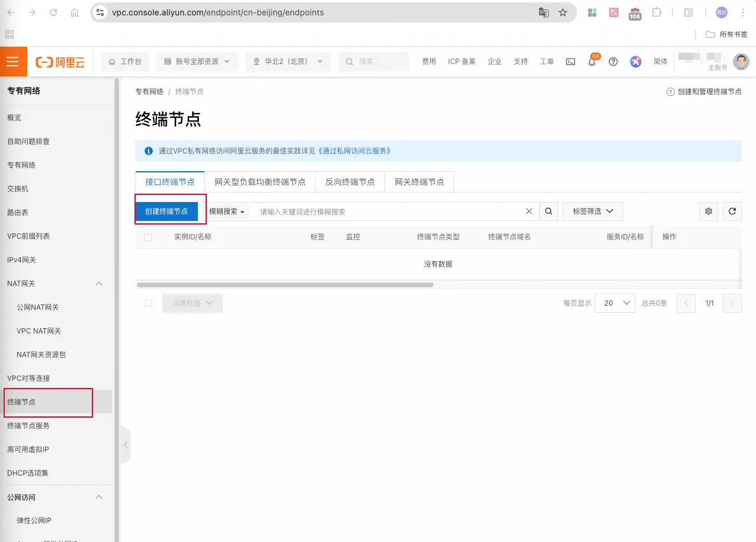Screen dimensions: 756x542
Task: Click the translate page icon
Action: pyautogui.click(x=543, y=12)
